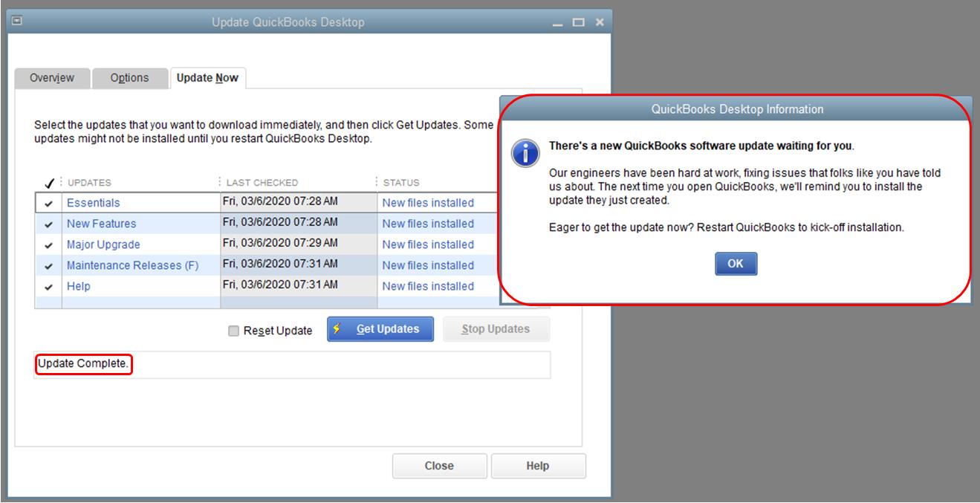Viewport: 980px width, 503px height.
Task: Click the select-all checkmark column header
Action: 49,182
